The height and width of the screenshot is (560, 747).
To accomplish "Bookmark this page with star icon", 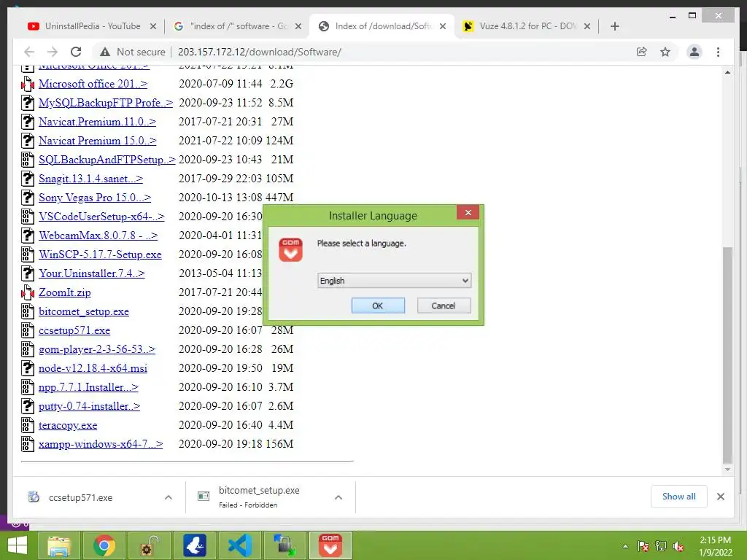I will coord(665,52).
